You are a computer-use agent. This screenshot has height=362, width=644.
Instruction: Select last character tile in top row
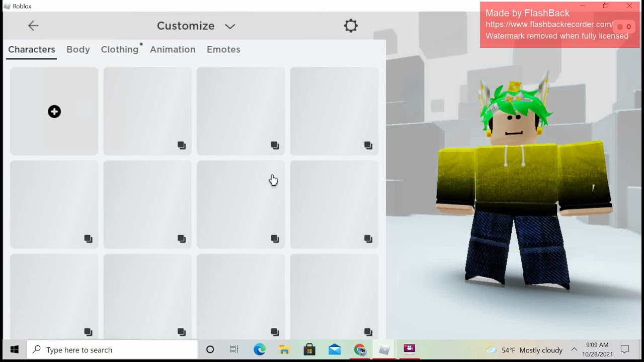click(334, 111)
